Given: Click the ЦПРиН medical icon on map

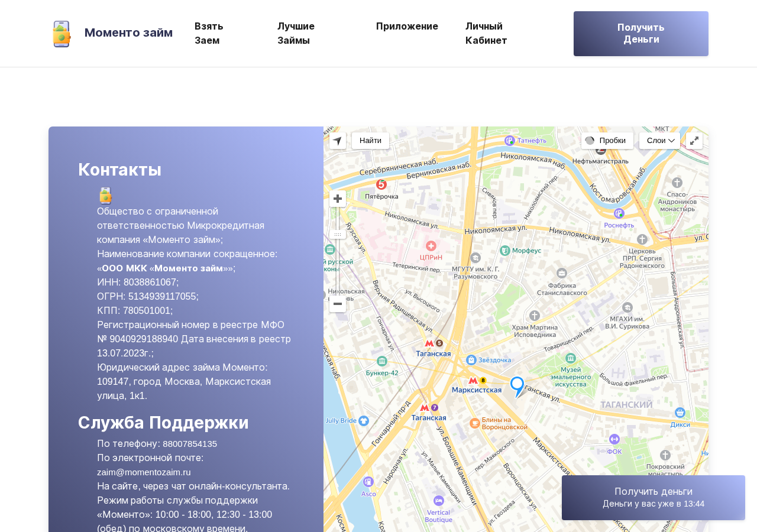Looking at the screenshot, I should (x=431, y=246).
